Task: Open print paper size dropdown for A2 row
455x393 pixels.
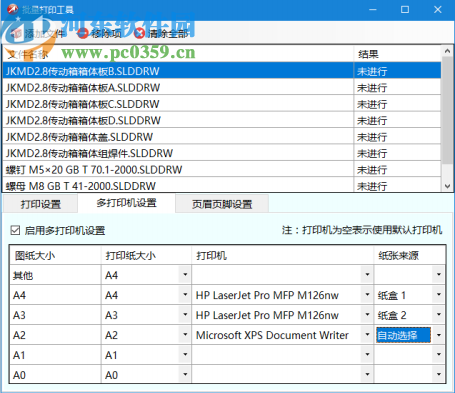Action: 185,334
